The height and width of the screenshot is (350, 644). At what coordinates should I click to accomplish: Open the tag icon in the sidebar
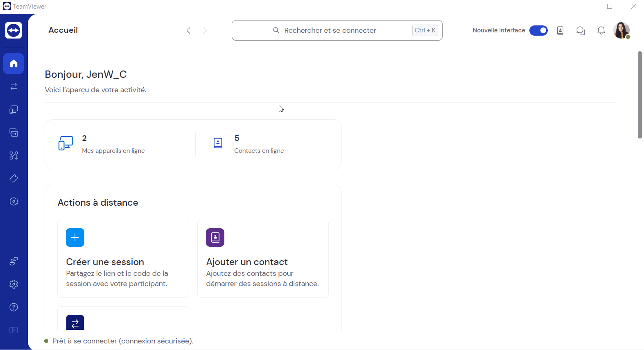click(x=14, y=178)
